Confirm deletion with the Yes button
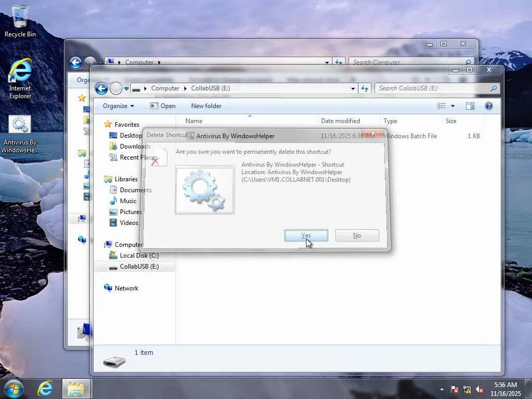The height and width of the screenshot is (399, 532). point(306,235)
